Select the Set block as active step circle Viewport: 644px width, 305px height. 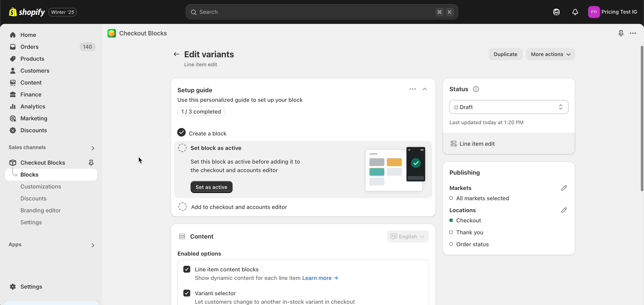click(182, 148)
